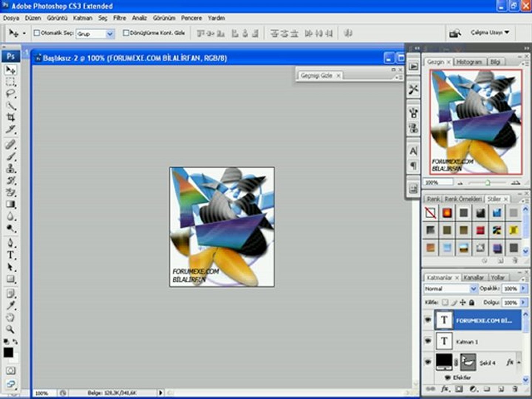Viewport: 532px width, 399px height.
Task: Select the Crop tool
Action: click(11, 117)
